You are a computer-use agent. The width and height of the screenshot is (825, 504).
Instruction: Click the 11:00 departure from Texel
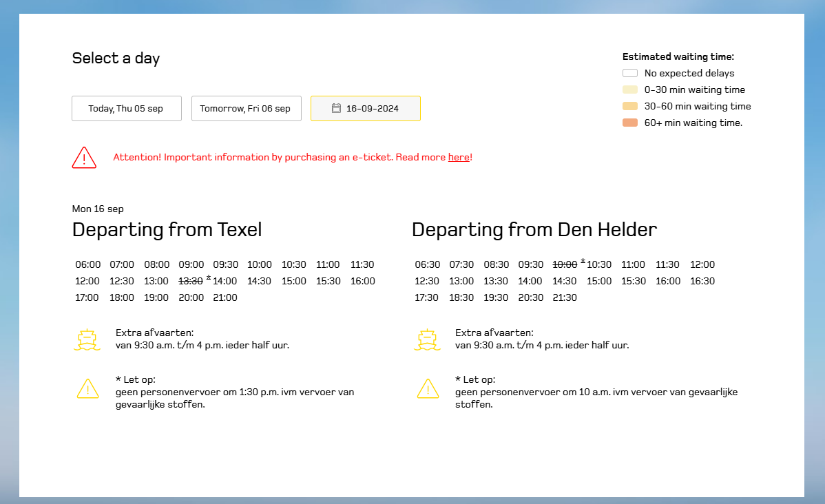[x=328, y=264]
